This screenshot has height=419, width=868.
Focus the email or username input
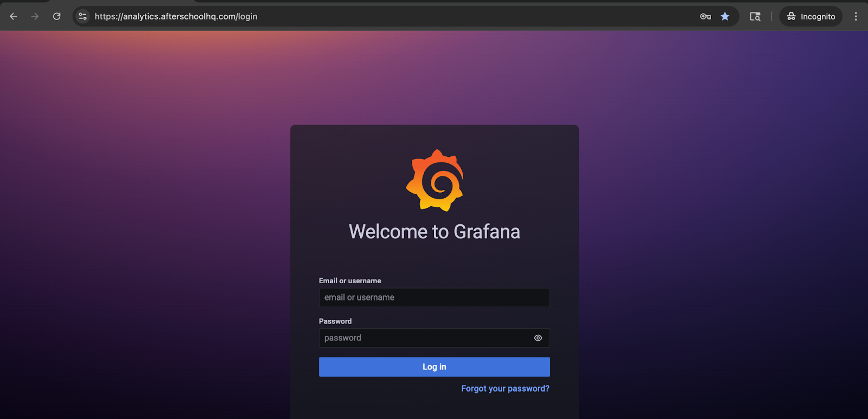click(x=434, y=297)
